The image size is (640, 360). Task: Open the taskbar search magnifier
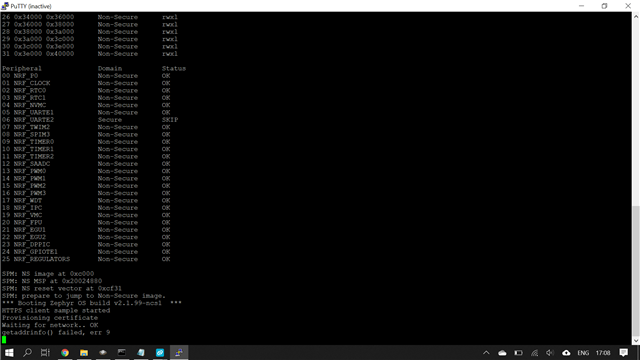(x=27, y=353)
